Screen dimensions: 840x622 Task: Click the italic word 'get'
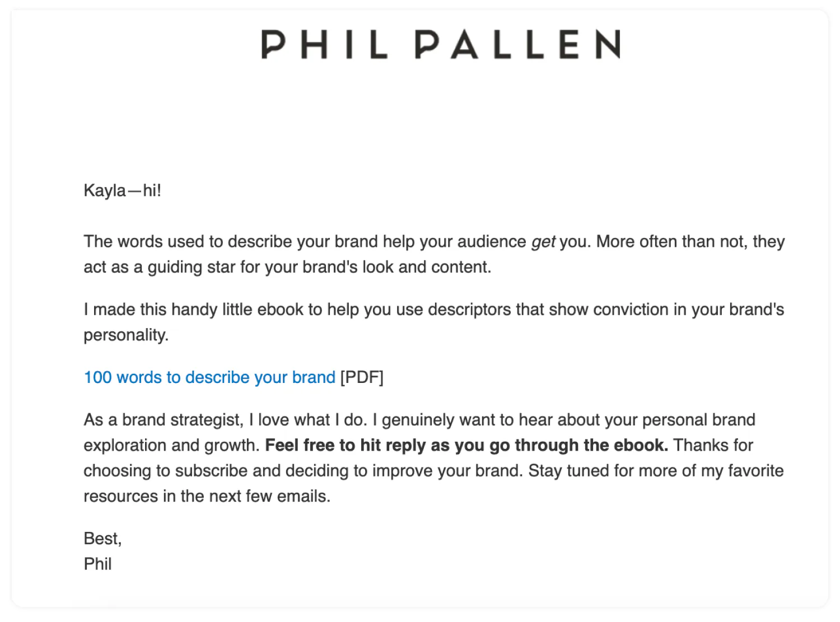coord(543,242)
